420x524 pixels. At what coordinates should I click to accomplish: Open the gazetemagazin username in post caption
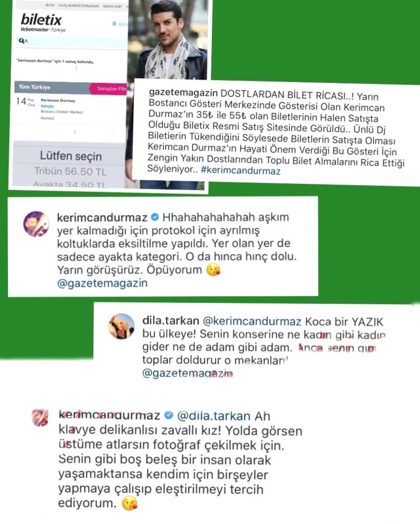(x=183, y=93)
